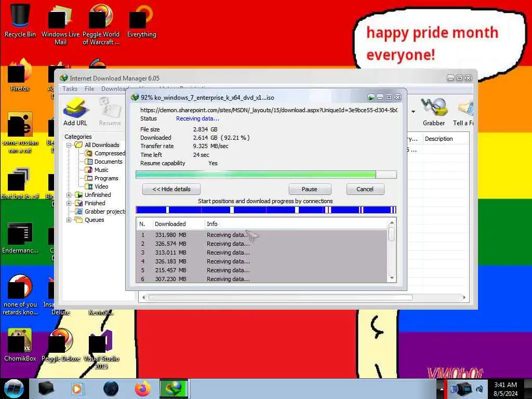Open the Downloads menu
532x399 pixels.
pos(113,89)
